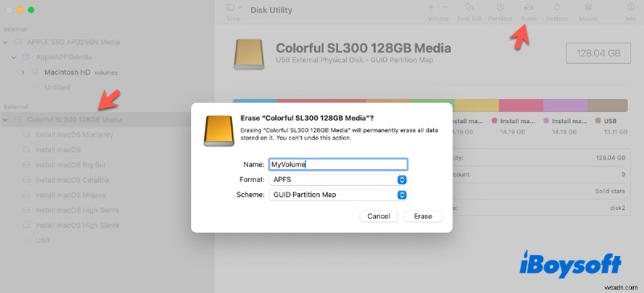Image resolution: width=644 pixels, height=293 pixels.
Task: Open the Scheme dropdown showing GUID Partition Map
Action: (x=338, y=195)
